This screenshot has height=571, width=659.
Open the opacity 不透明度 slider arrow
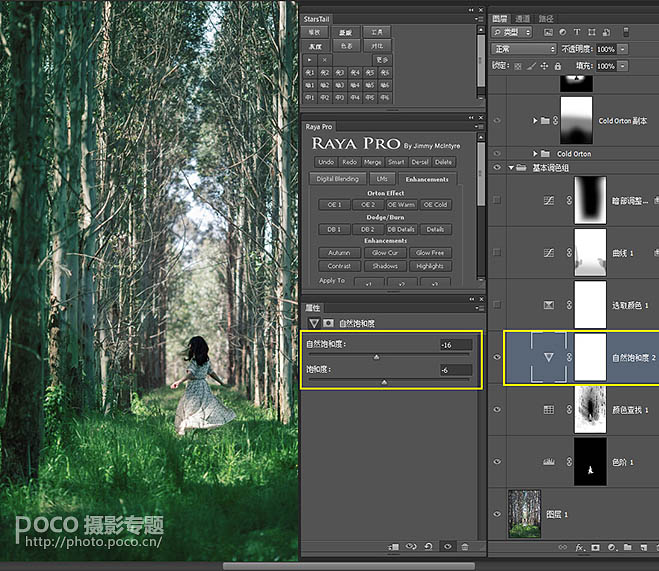tap(623, 49)
